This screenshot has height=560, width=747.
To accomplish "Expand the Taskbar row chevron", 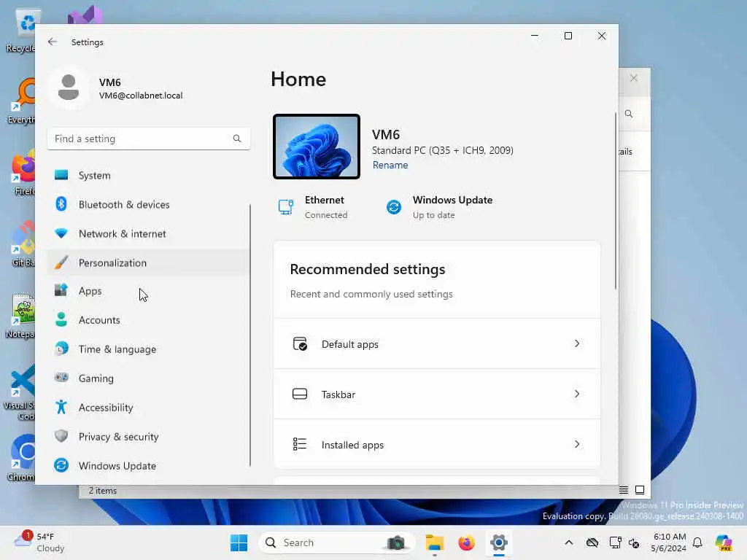I will coord(576,394).
